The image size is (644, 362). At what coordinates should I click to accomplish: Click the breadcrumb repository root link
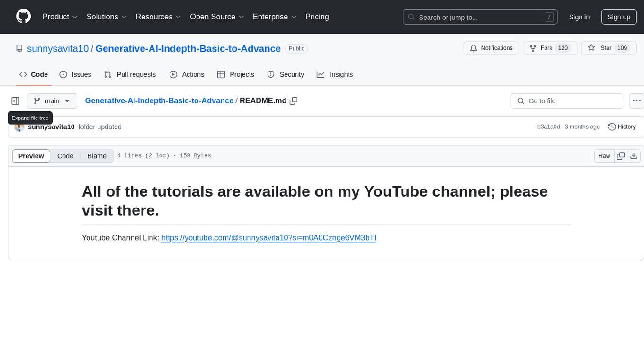coord(159,100)
